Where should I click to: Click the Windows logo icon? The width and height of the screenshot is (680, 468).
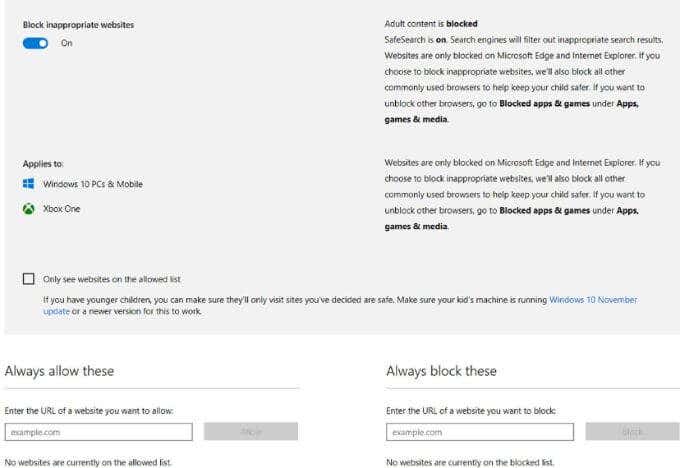pyautogui.click(x=29, y=184)
